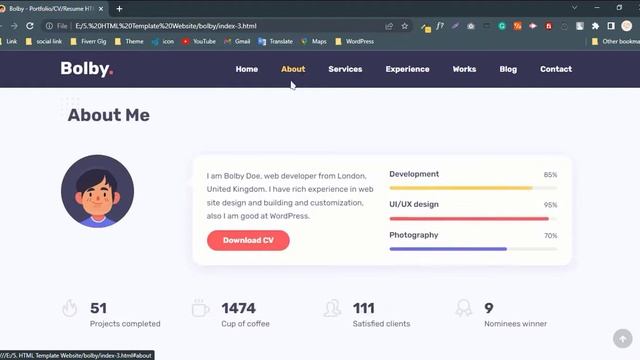The width and height of the screenshot is (640, 360).
Task: Close the Bolby Portfolio tab
Action: point(101,9)
